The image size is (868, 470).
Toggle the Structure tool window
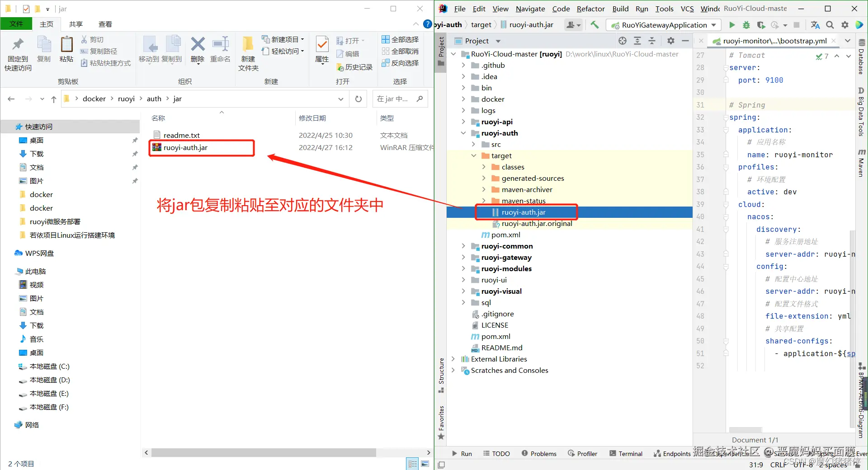click(441, 375)
